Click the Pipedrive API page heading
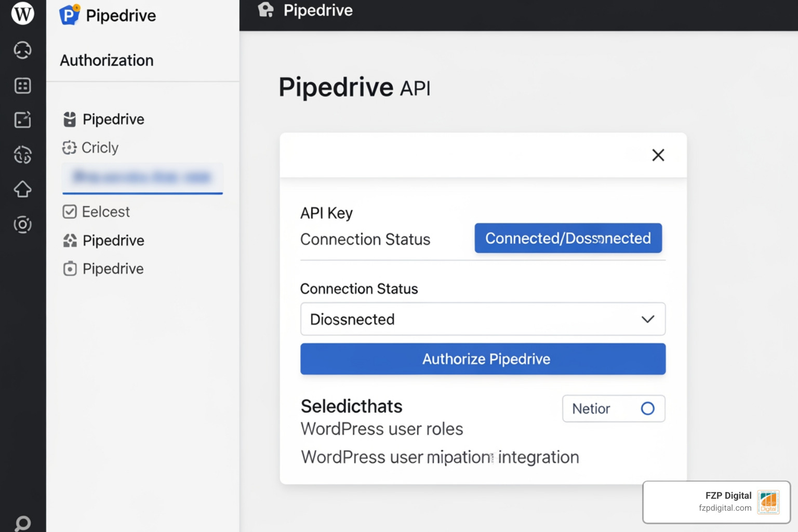The image size is (798, 532). coord(354,87)
